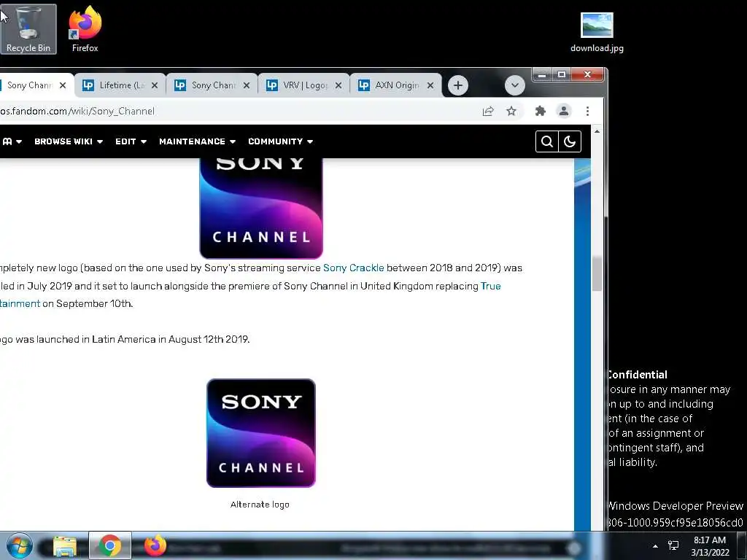747x560 pixels.
Task: Open the download.jpg desktop file
Action: pos(597,32)
